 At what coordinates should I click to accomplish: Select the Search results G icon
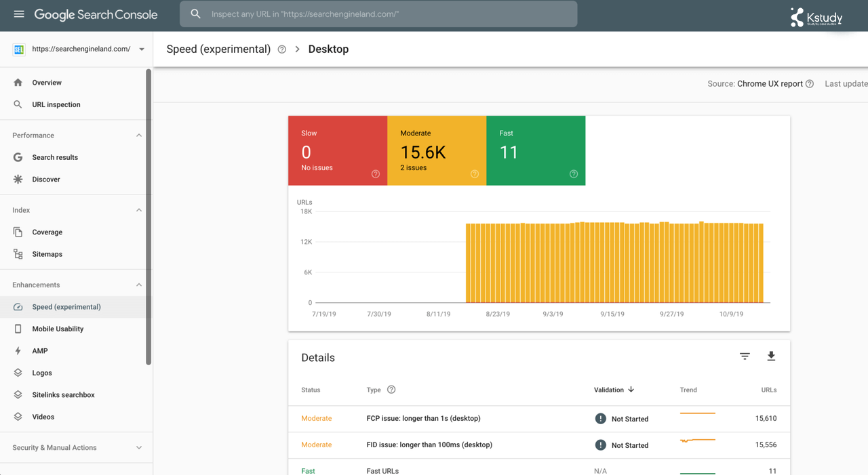(x=19, y=157)
